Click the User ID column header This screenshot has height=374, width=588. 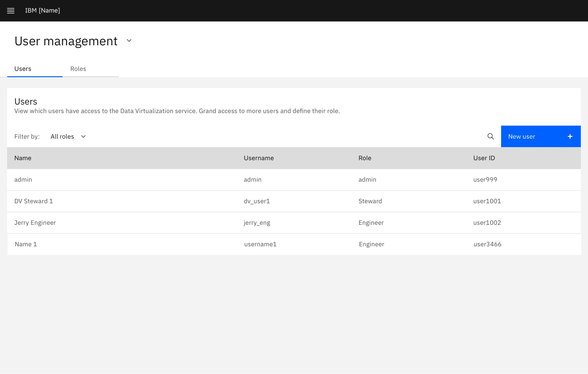point(484,158)
